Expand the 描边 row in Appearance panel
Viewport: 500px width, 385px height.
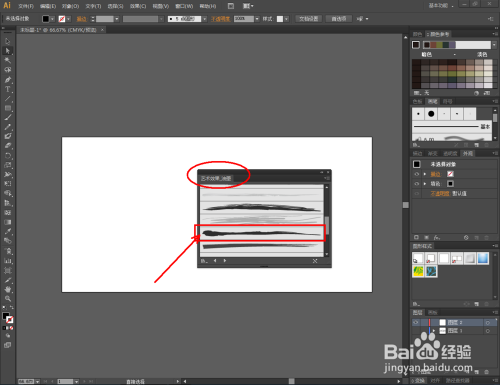coord(425,174)
